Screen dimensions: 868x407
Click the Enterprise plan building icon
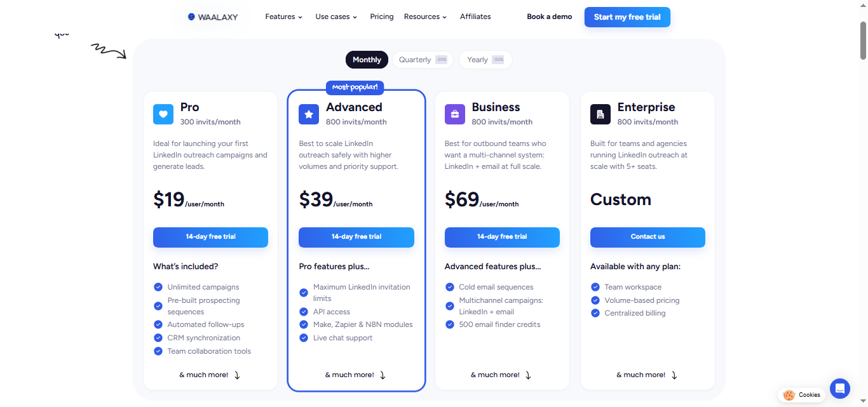600,114
